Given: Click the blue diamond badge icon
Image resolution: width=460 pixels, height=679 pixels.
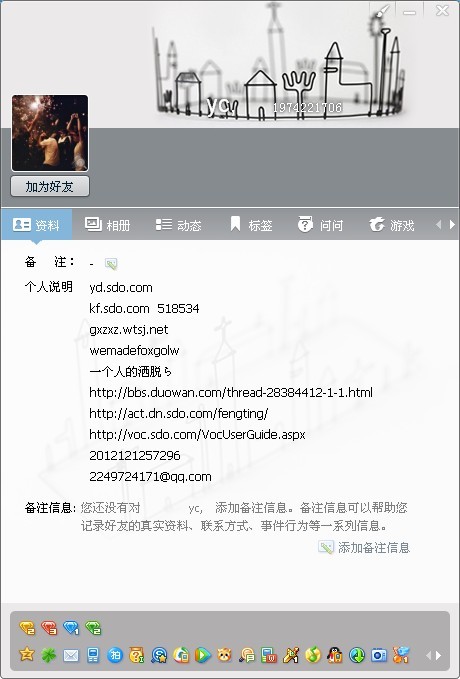Looking at the screenshot, I should (71, 627).
